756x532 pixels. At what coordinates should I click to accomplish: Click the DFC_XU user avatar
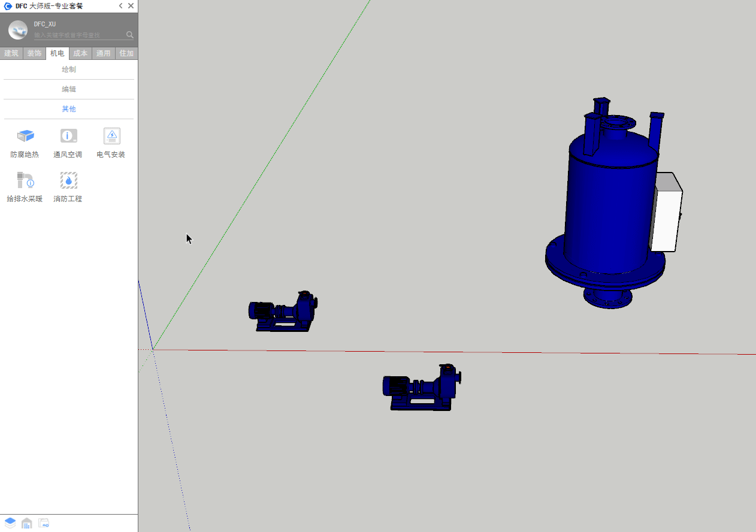click(18, 30)
